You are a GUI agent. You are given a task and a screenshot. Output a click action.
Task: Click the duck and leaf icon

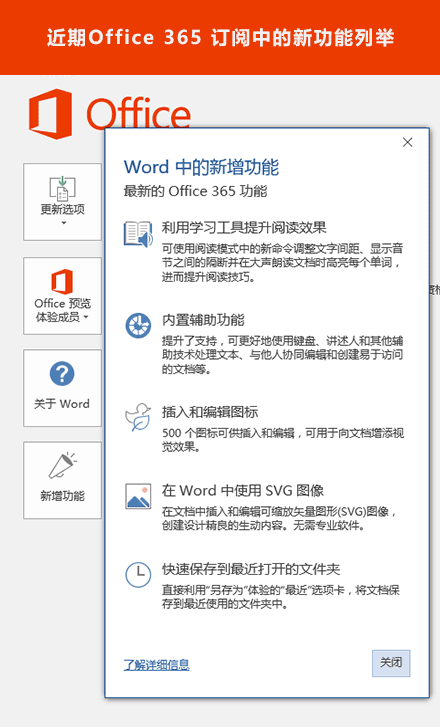(x=138, y=416)
